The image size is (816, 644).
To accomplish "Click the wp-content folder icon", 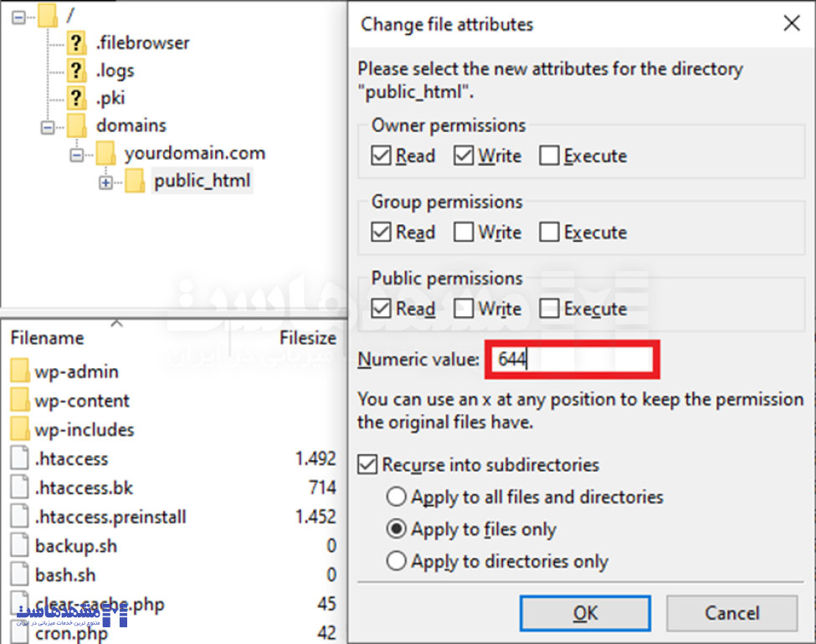I will coord(20,401).
